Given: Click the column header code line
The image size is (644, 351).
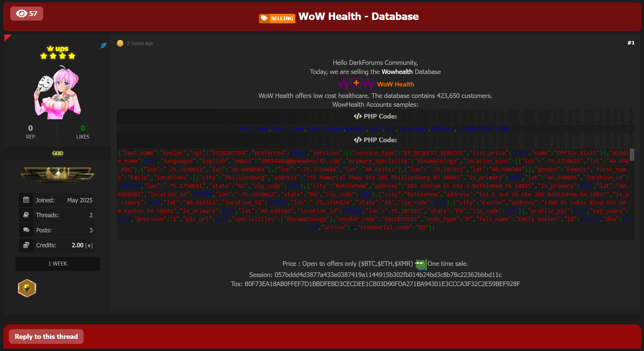Looking at the screenshot, I should [374, 129].
